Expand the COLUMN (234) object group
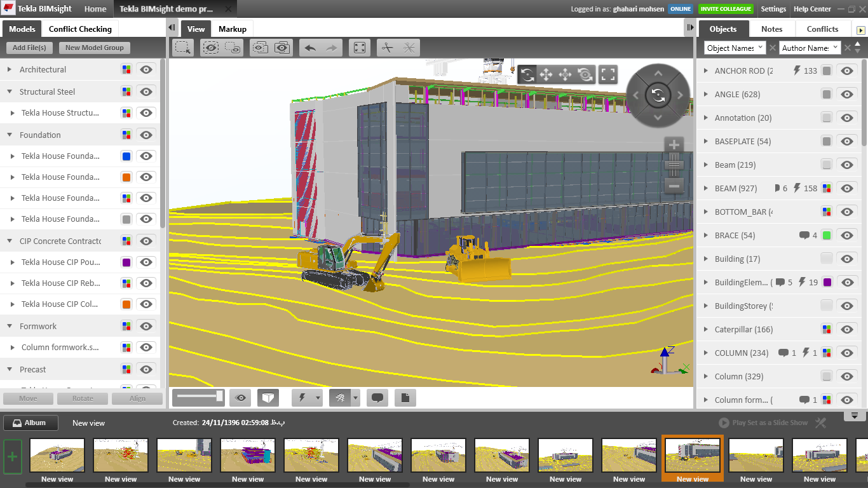 (x=706, y=353)
